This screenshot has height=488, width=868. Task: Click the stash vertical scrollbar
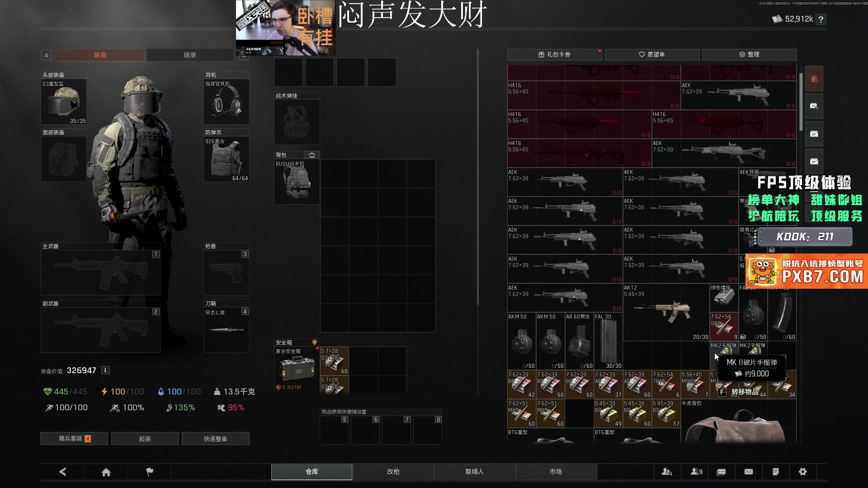801,102
